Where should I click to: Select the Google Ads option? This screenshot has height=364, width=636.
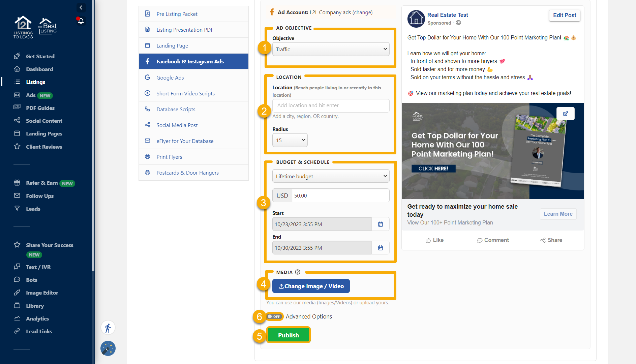click(170, 78)
